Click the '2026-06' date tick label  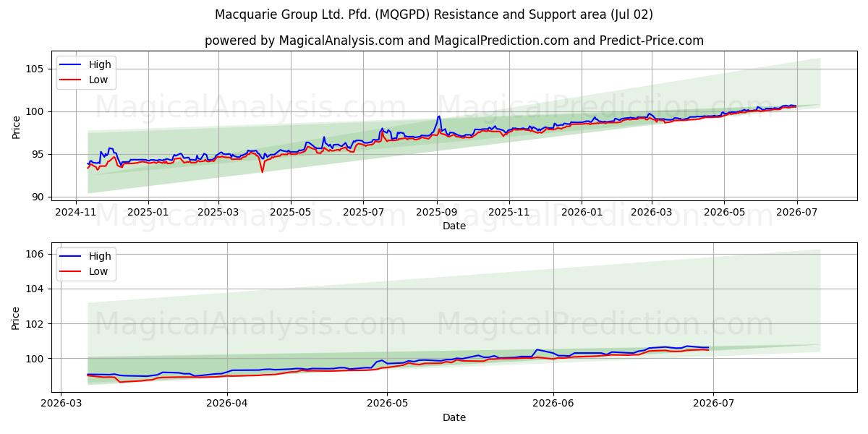click(x=553, y=403)
